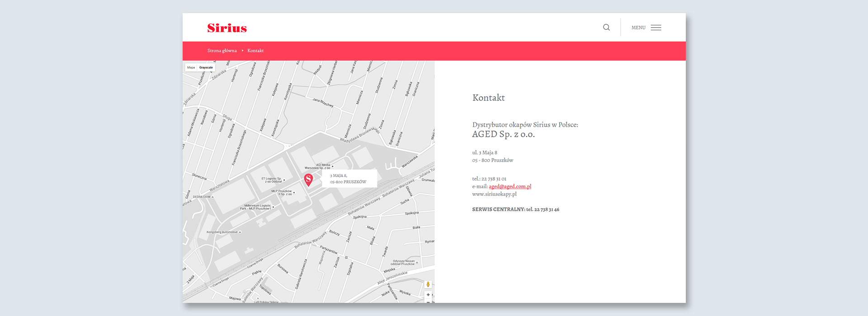
Task: Click the AGED Sp. z o.o. company name
Action: 504,134
